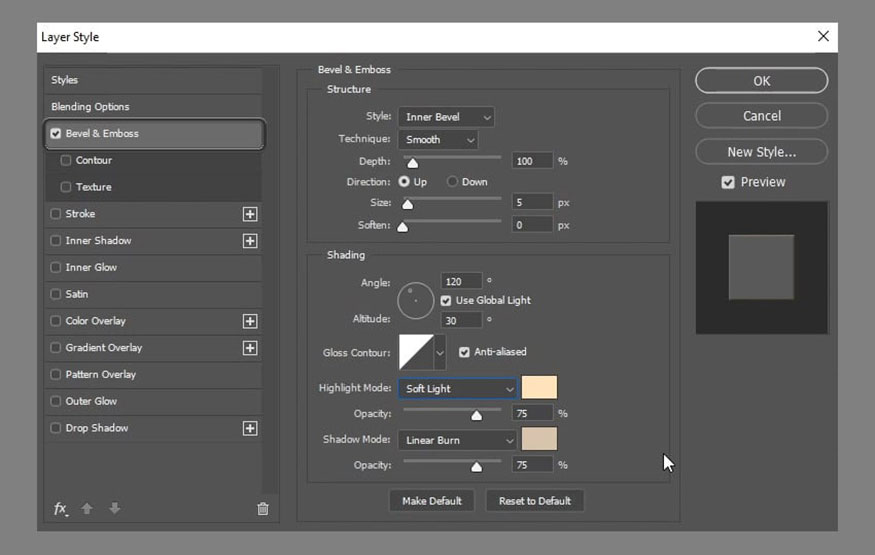The height and width of the screenshot is (555, 875).
Task: Uncheck the Bevel & Emboss checkbox
Action: tap(56, 134)
